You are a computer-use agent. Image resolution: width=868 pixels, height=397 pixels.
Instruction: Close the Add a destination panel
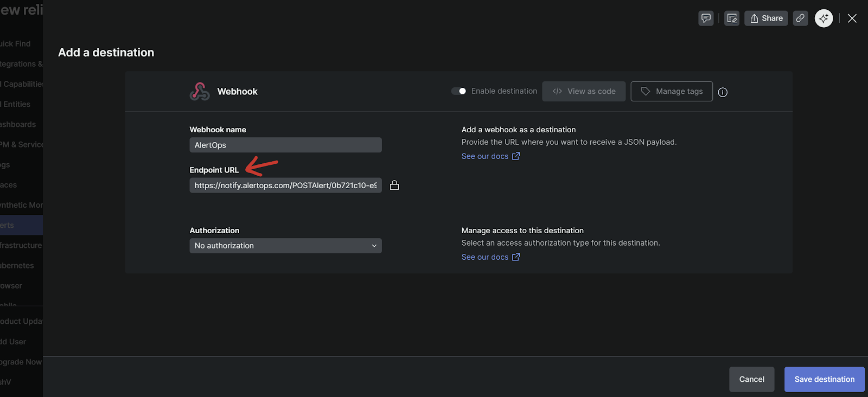click(x=852, y=18)
